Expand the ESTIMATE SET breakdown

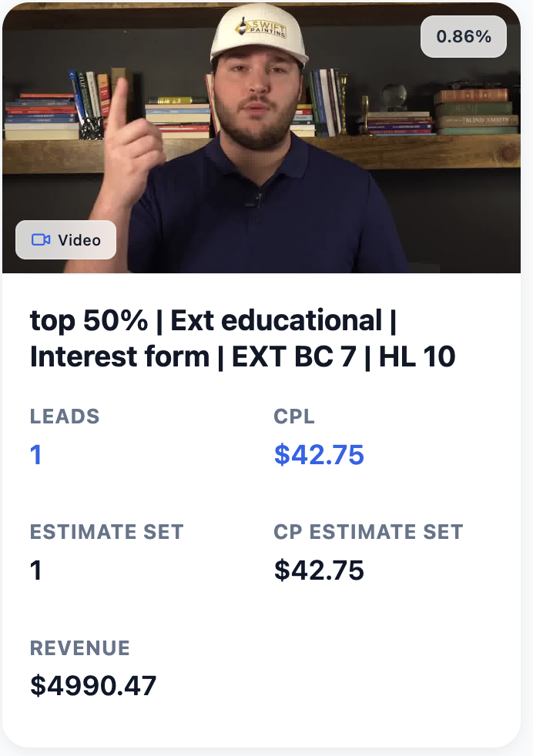(x=35, y=570)
